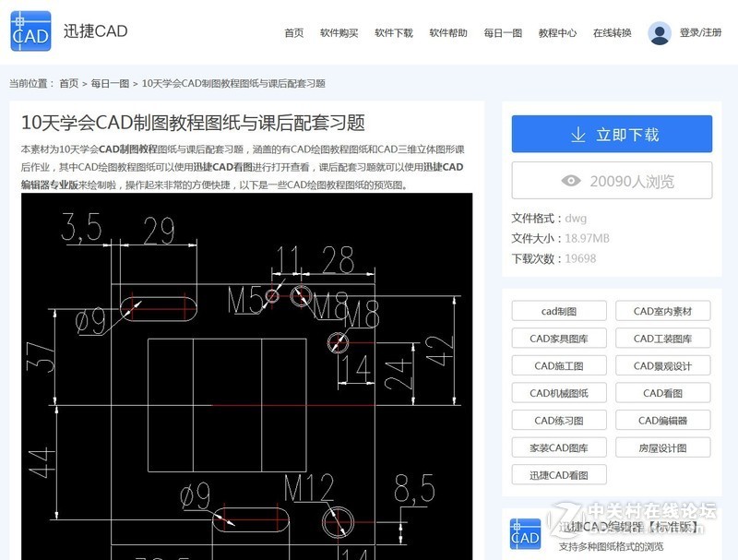Image resolution: width=738 pixels, height=560 pixels.
Task: Open the 首页 menu item in top navigation
Action: click(x=292, y=33)
